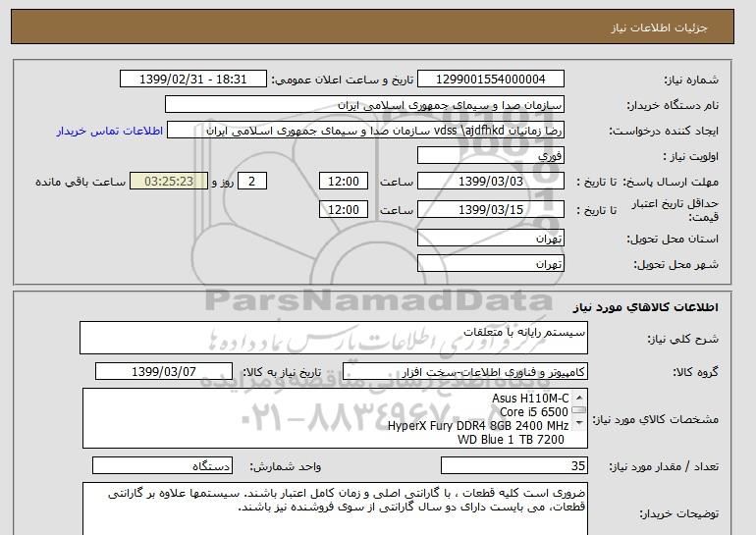
Task: Click the goods specs scrollbar thumb
Action: pyautogui.click(x=579, y=410)
